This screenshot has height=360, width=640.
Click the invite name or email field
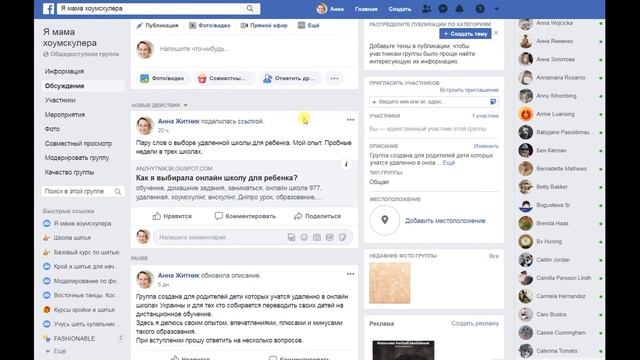tap(433, 102)
